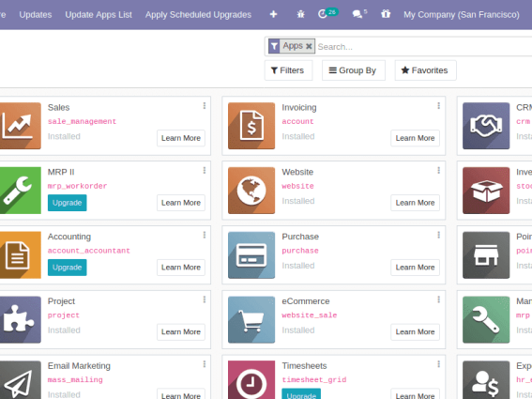Screen dimensions: 532x399
Task: Click Learn More on Timesheets card
Action: pos(415,394)
